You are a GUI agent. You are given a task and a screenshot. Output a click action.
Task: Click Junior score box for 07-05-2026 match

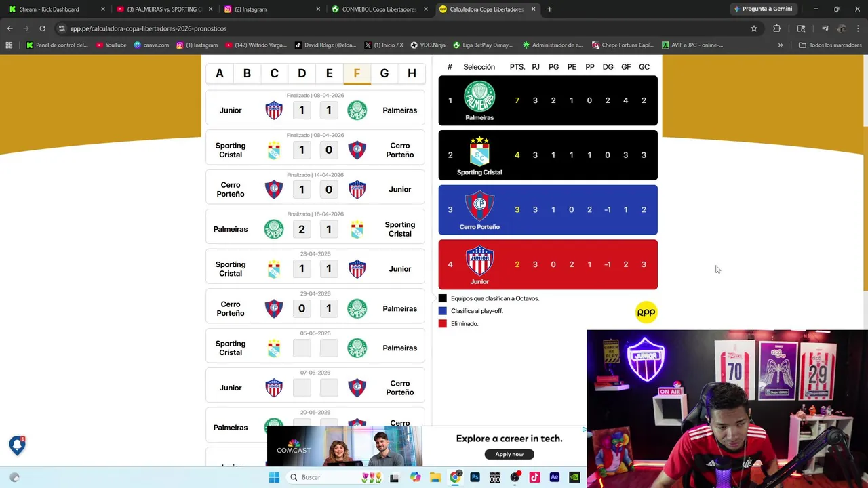pos(302,388)
